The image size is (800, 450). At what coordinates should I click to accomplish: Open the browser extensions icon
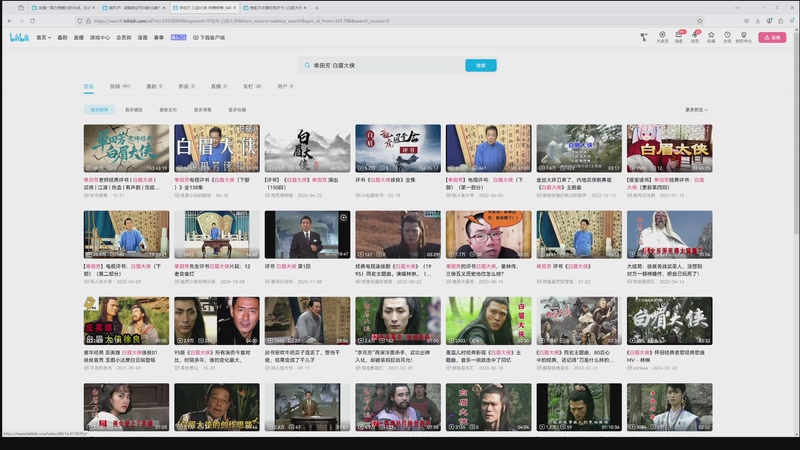[x=781, y=21]
